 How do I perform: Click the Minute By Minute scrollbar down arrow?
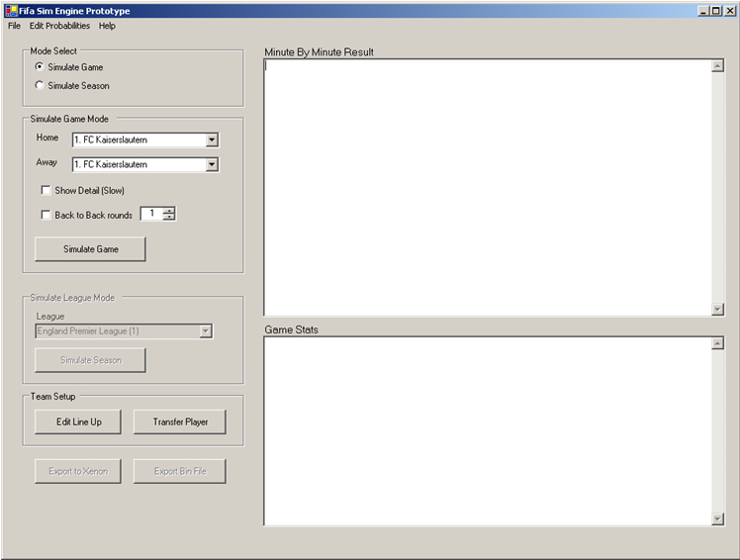718,310
